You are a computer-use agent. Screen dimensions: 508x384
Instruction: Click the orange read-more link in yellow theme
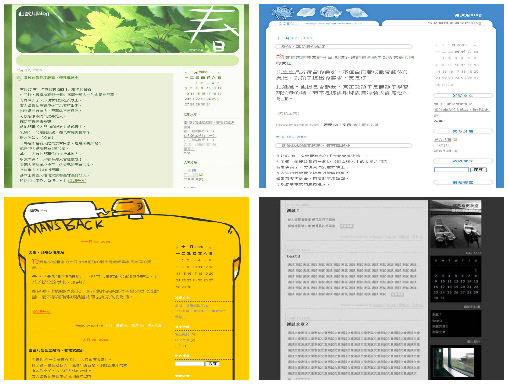(42, 312)
